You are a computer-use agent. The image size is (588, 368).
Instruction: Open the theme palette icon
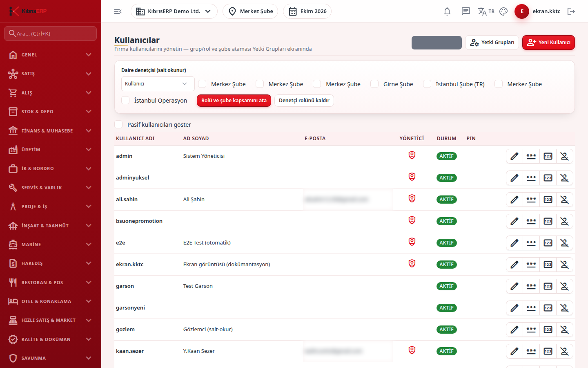click(503, 11)
